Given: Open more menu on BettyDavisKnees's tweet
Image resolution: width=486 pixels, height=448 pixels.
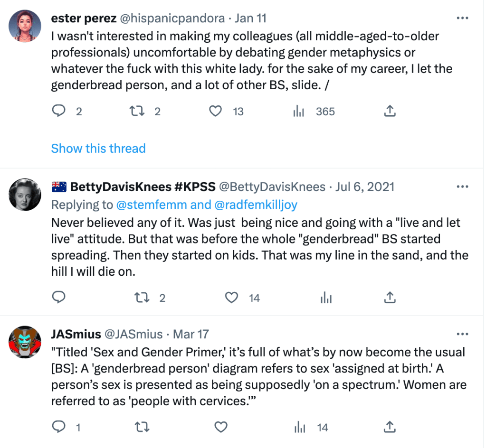Looking at the screenshot, I should tap(462, 187).
